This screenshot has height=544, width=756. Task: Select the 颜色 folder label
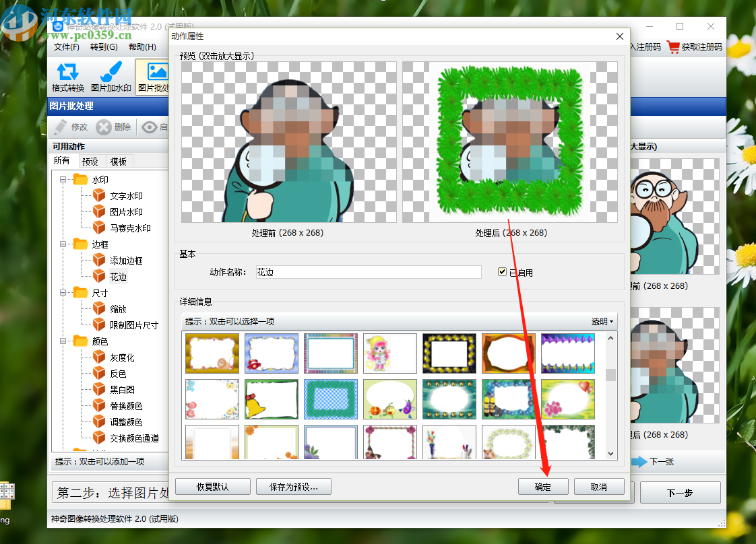[x=100, y=341]
